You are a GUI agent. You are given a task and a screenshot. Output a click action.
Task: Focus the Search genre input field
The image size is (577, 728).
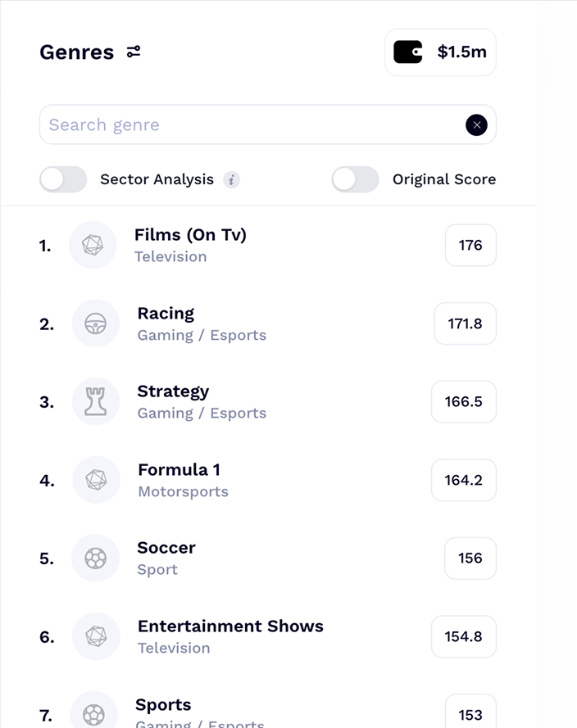click(267, 124)
